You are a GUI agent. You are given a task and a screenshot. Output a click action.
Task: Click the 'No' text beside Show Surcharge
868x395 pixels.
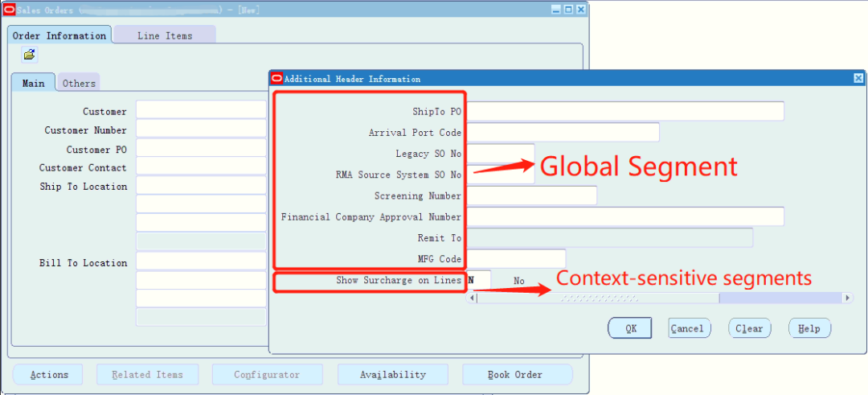point(518,281)
